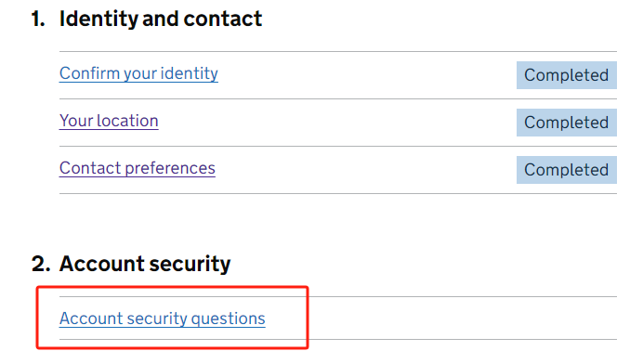The width and height of the screenshot is (643, 364).
Task: Open the Confirm your identity link
Action: 138,73
